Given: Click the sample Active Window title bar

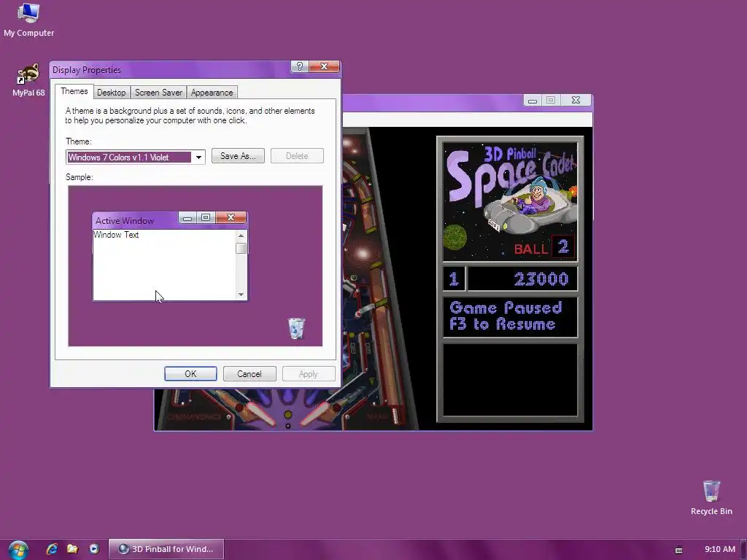Looking at the screenshot, I should pos(136,220).
